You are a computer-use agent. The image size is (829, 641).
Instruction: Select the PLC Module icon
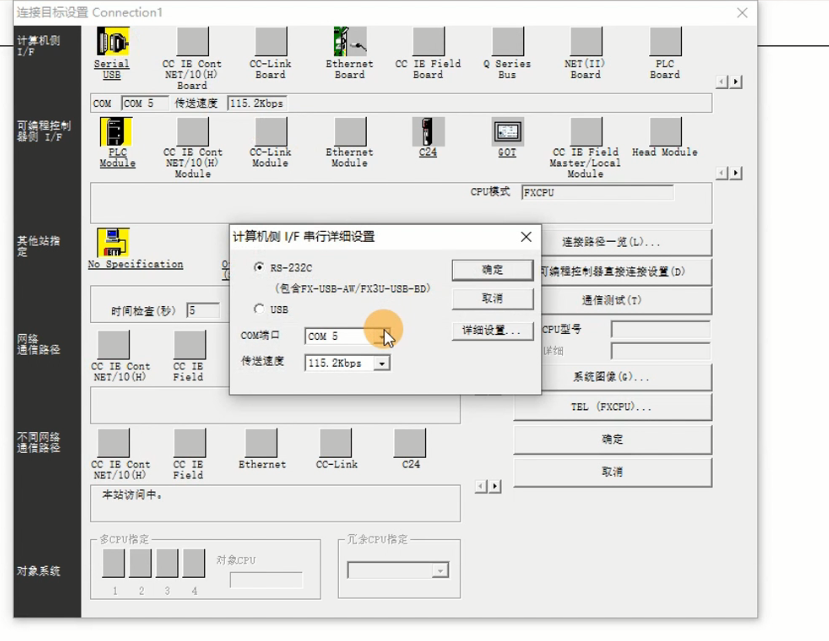[x=116, y=133]
